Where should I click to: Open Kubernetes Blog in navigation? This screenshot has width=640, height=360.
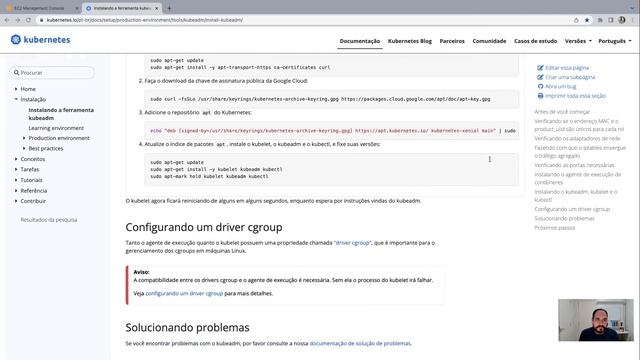tap(410, 41)
